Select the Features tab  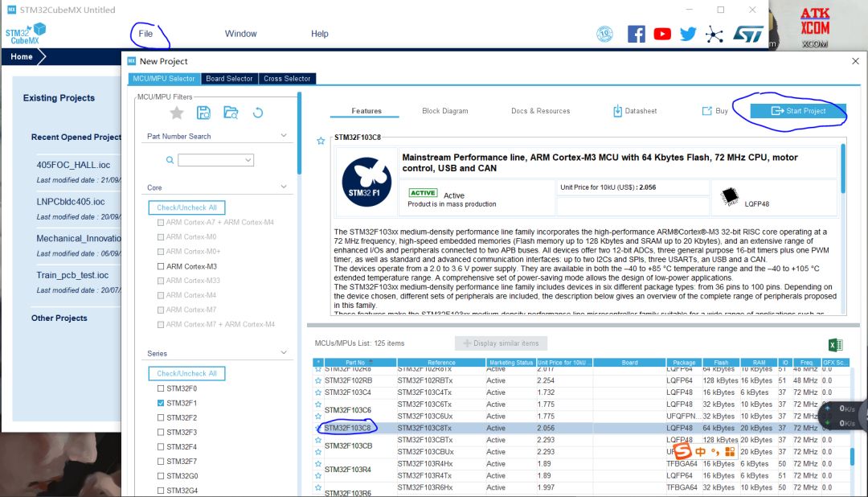pos(366,111)
